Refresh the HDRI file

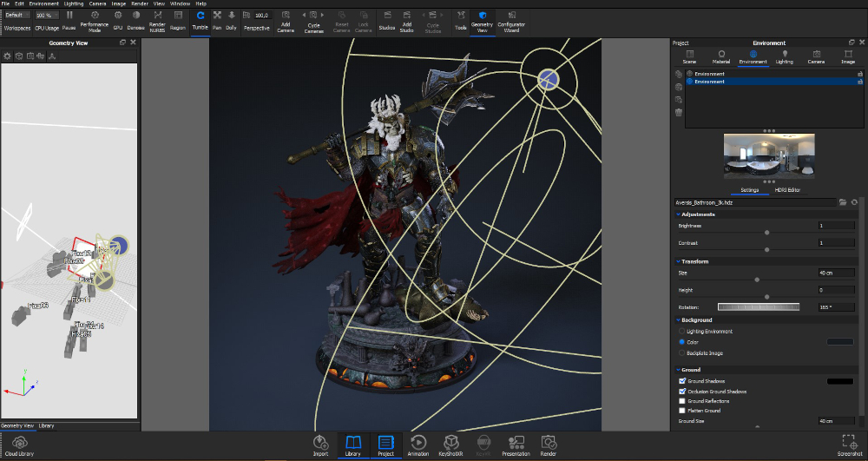(854, 202)
